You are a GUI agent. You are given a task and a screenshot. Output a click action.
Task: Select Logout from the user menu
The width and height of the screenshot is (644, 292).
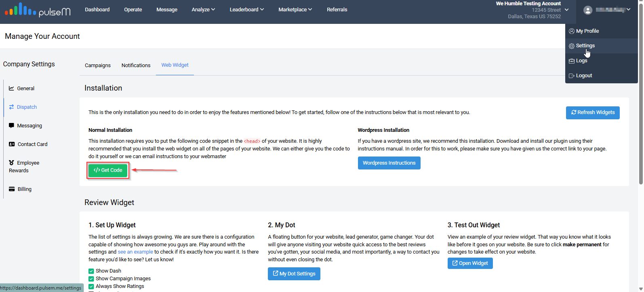pyautogui.click(x=584, y=76)
